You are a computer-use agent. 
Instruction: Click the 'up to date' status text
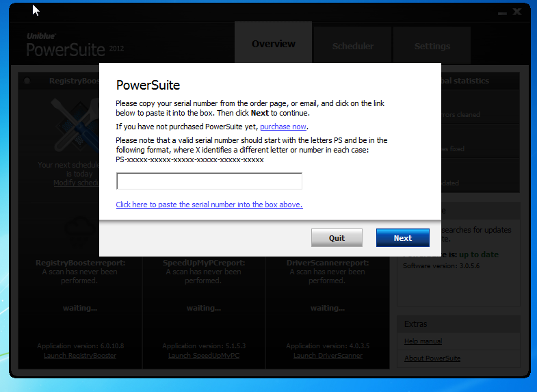pos(479,254)
